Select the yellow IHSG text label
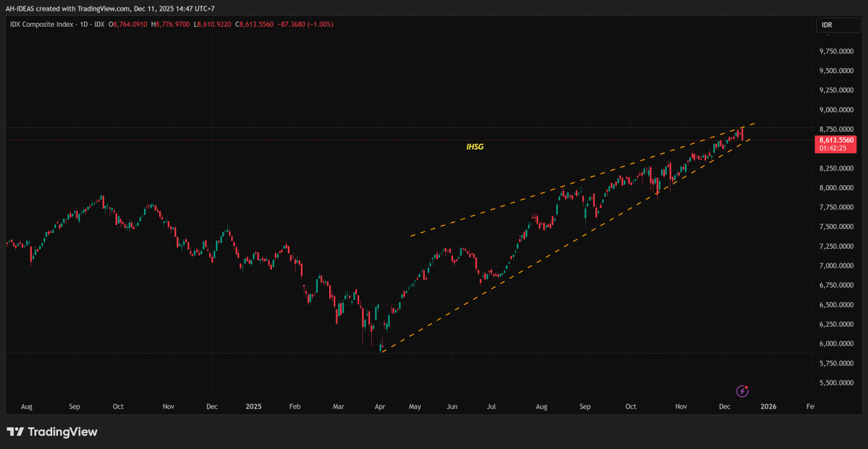 click(x=475, y=147)
